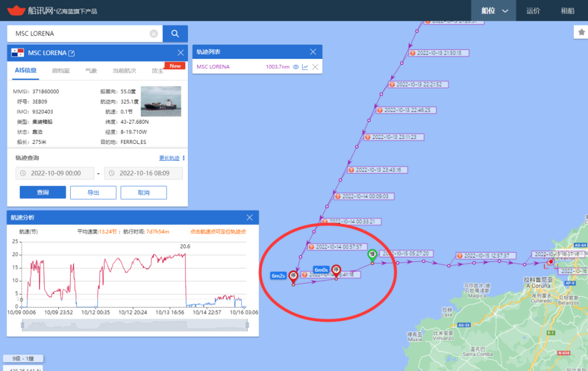This screenshot has width=588, height=371.
Task: Click the 查询 query button
Action: pos(42,192)
